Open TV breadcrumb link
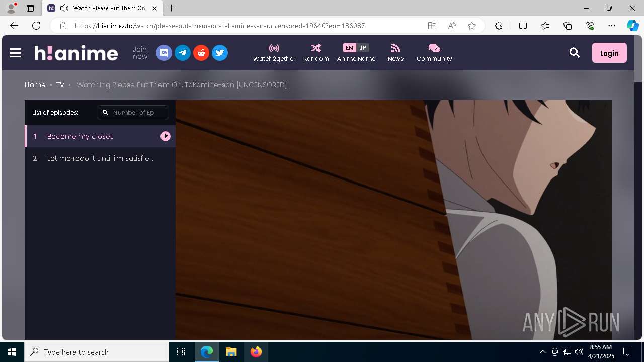 click(x=60, y=85)
